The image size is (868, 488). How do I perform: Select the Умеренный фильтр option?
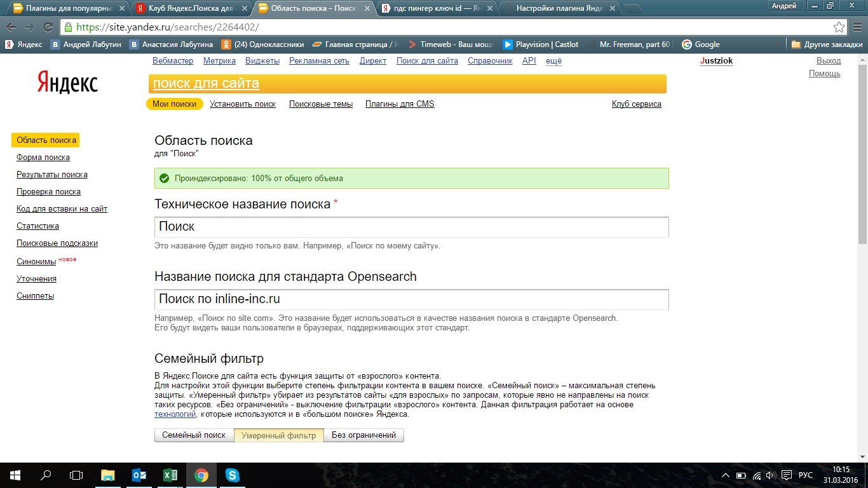tap(278, 435)
